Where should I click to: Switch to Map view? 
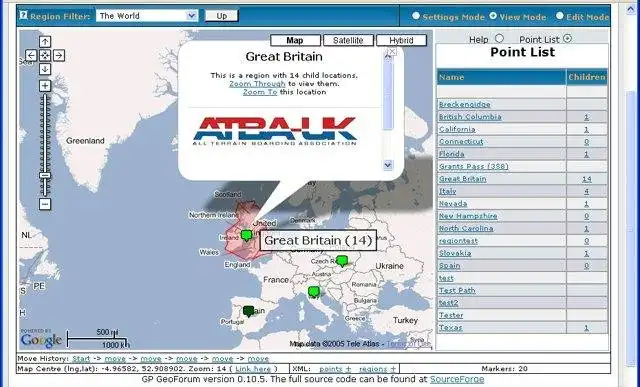point(295,40)
